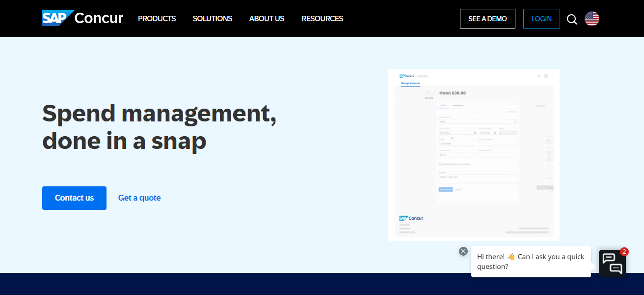This screenshot has height=295, width=644.
Task: Dismiss the chat greeting bubble
Action: click(x=463, y=251)
